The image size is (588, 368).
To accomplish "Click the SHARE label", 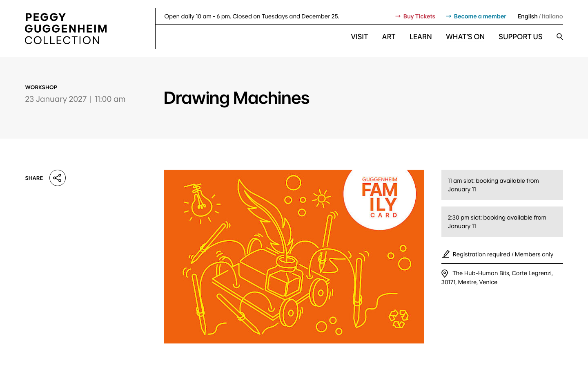I will click(x=34, y=178).
